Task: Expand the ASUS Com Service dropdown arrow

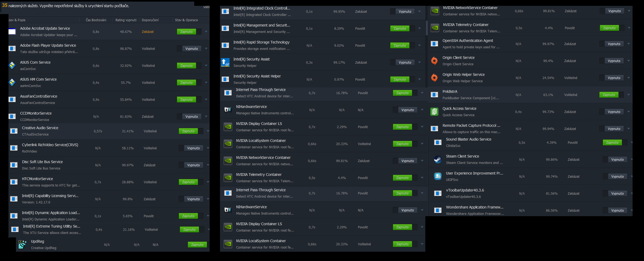Action: coord(206,66)
